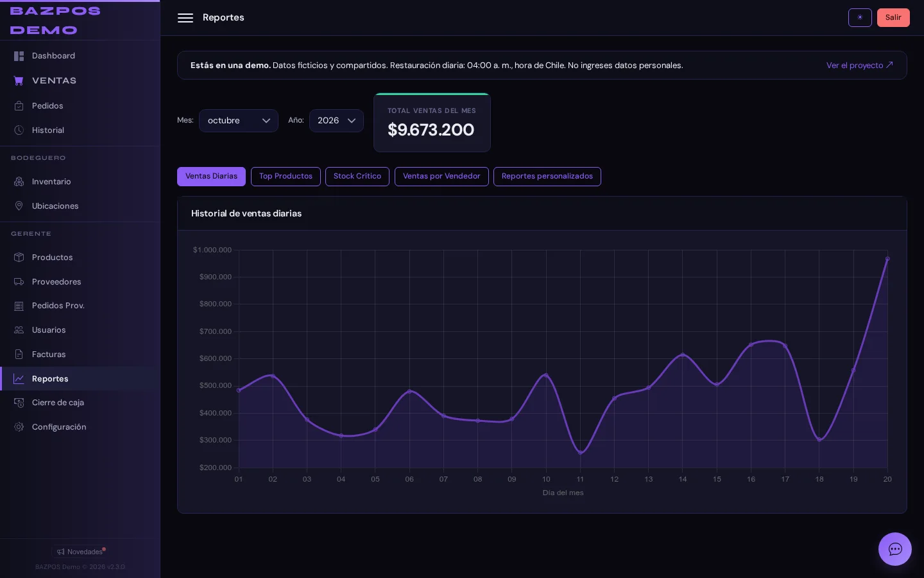Image resolution: width=924 pixels, height=578 pixels.
Task: Click the Productos cube icon
Action: click(x=19, y=258)
